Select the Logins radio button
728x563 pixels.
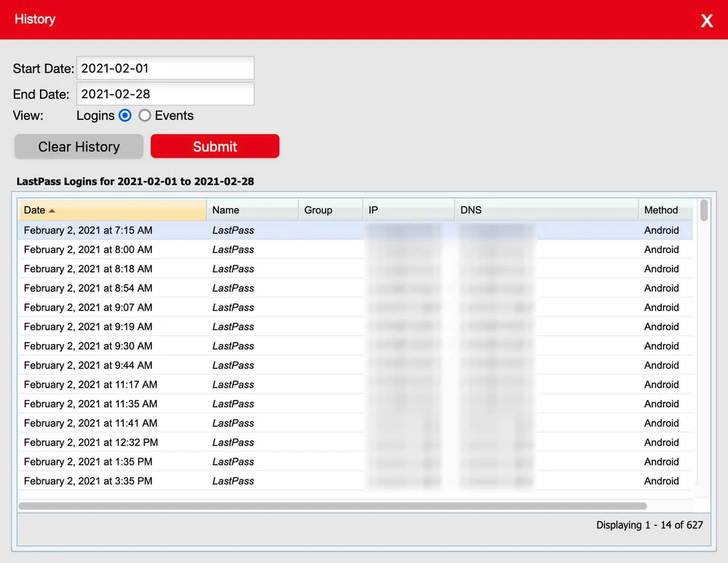coord(125,116)
